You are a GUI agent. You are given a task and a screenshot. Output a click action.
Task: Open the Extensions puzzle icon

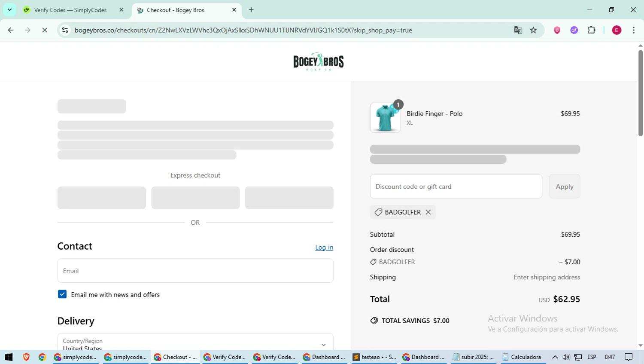591,30
